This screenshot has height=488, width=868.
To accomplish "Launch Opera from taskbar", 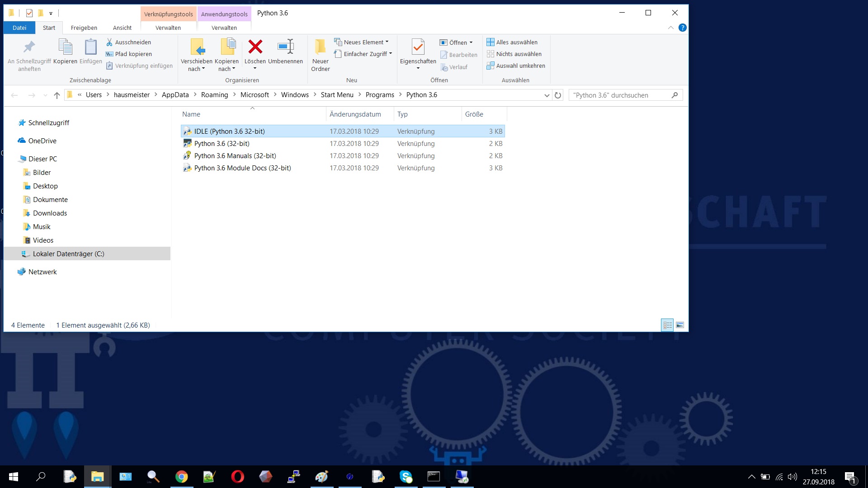I will pos(237,477).
